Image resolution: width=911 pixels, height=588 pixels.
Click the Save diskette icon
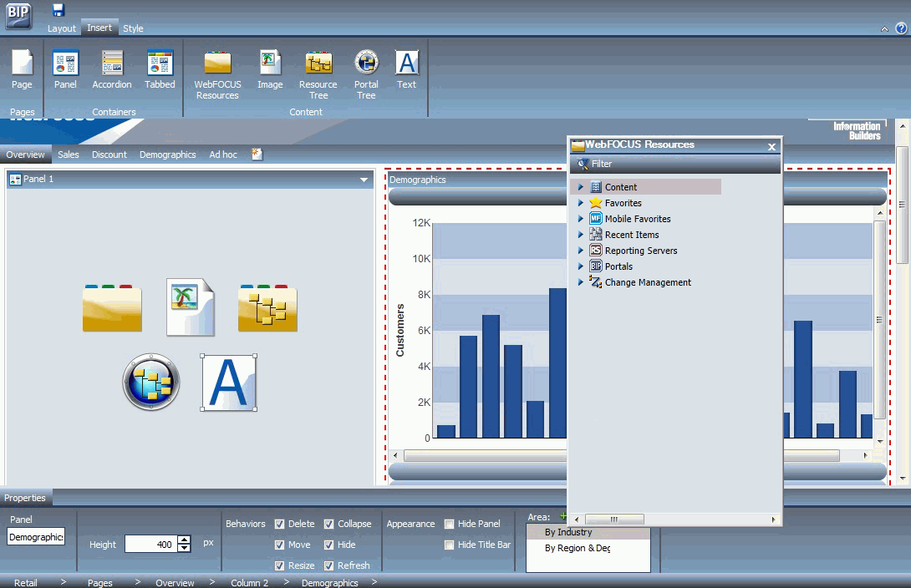pos(59,9)
